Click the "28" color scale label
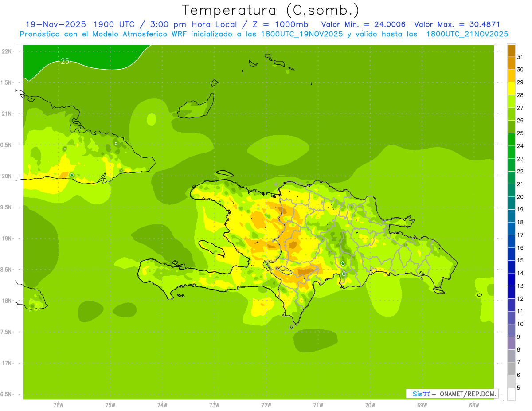 coord(520,95)
